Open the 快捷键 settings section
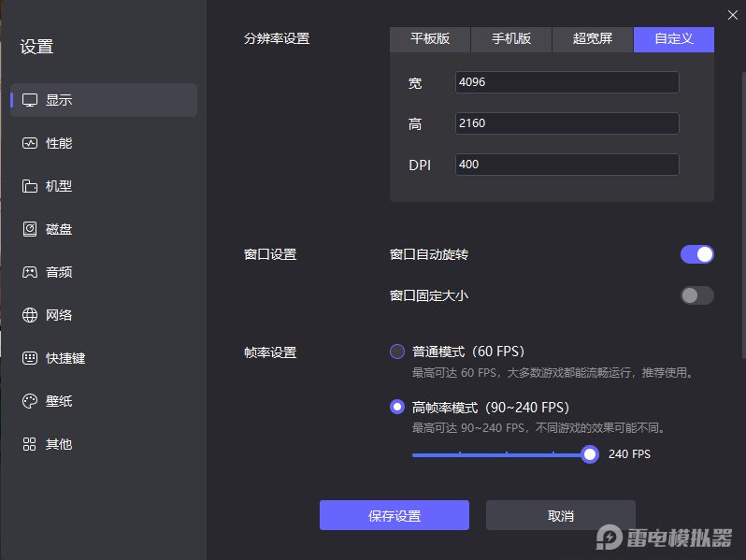746x560 pixels. coord(104,358)
